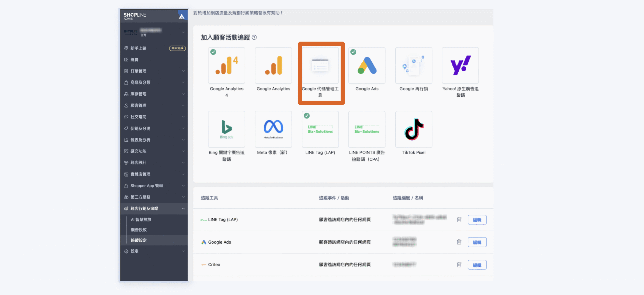Click the 追蹤工具 column header
Screen dimensions: 644x295
coord(209,198)
